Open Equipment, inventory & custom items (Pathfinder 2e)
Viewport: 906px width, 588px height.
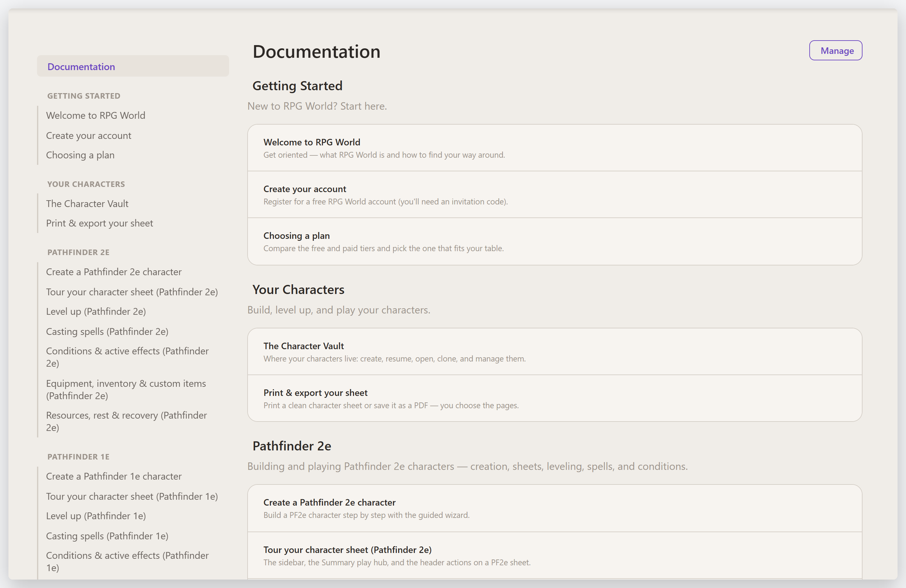point(126,389)
